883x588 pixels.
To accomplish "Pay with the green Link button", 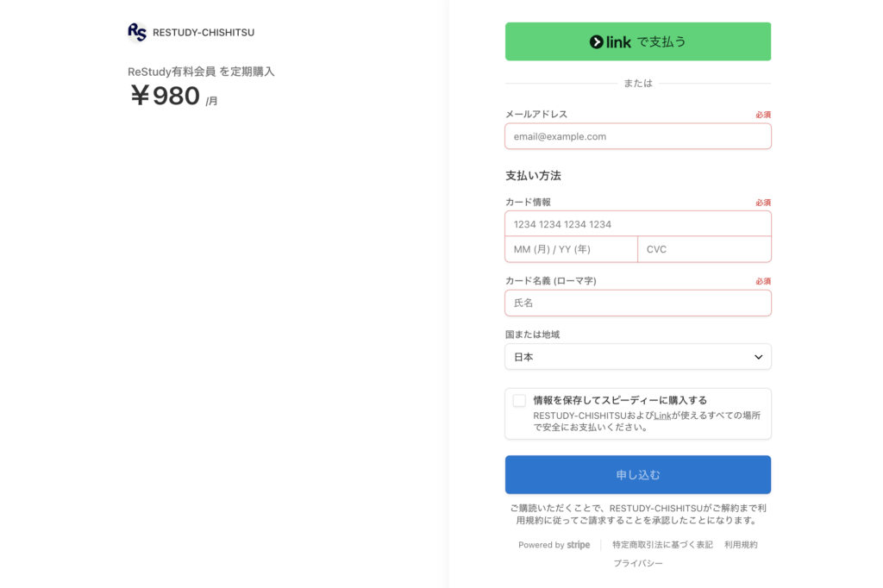I will (x=638, y=41).
